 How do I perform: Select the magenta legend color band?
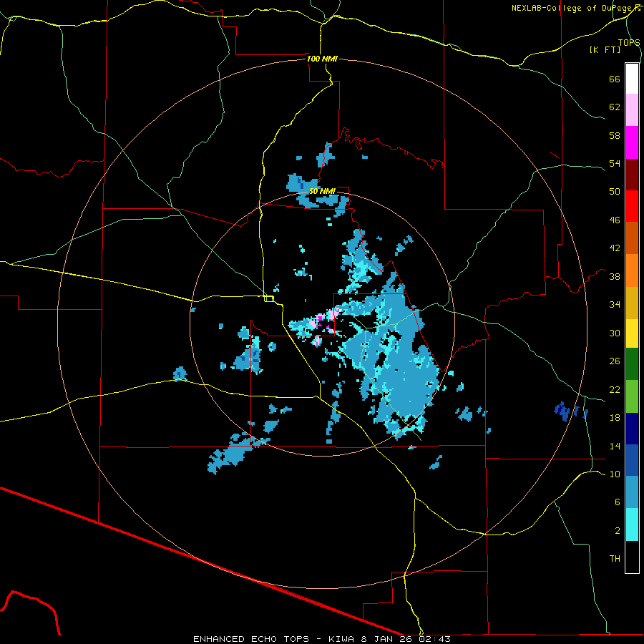tap(632, 142)
